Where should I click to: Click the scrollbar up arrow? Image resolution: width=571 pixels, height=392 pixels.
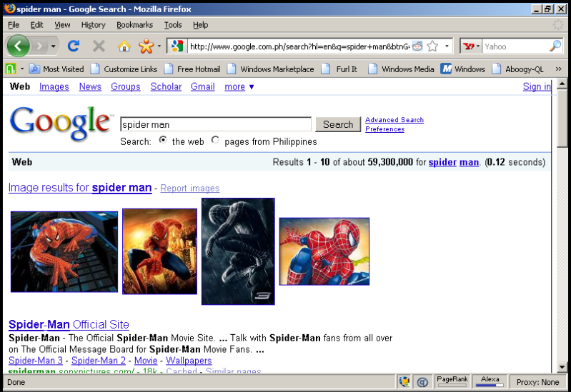coord(562,84)
